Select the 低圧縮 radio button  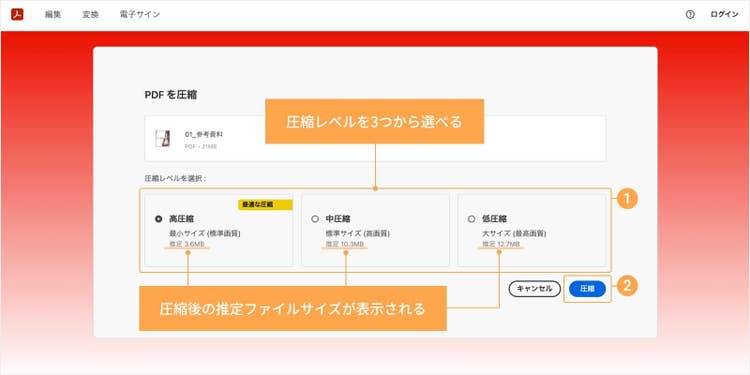(471, 219)
